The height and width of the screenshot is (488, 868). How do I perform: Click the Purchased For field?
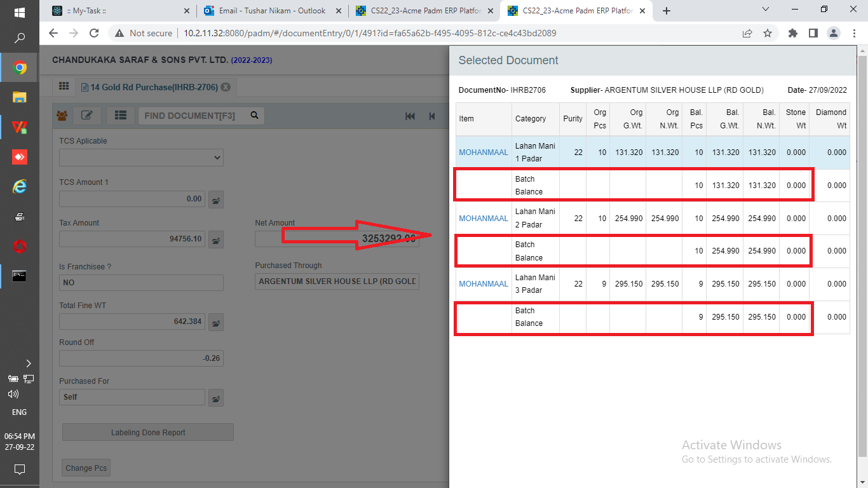pos(132,397)
